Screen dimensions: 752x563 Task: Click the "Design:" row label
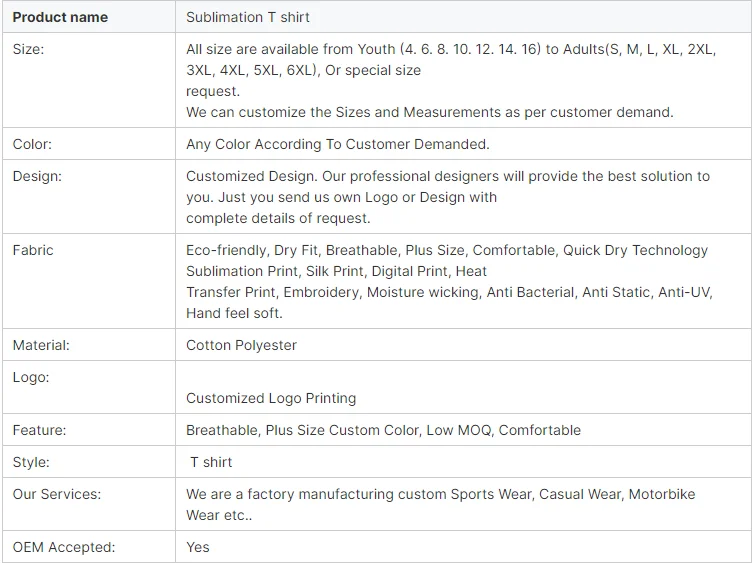pos(37,176)
